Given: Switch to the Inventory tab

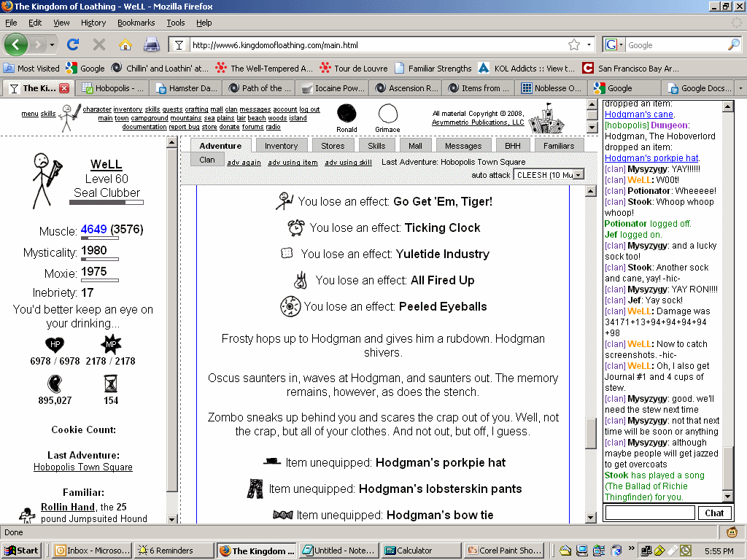Looking at the screenshot, I should tap(281, 146).
